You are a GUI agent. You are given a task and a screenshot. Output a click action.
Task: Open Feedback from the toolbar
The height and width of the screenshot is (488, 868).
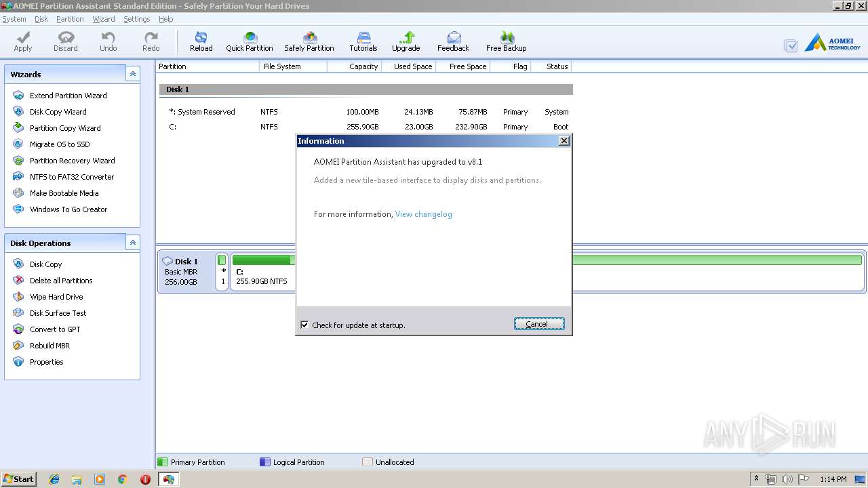(453, 41)
